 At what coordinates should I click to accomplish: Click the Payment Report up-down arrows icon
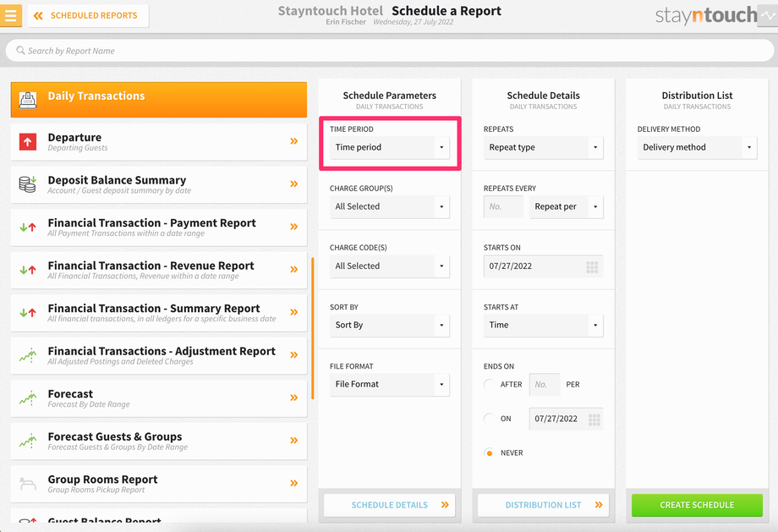28,228
